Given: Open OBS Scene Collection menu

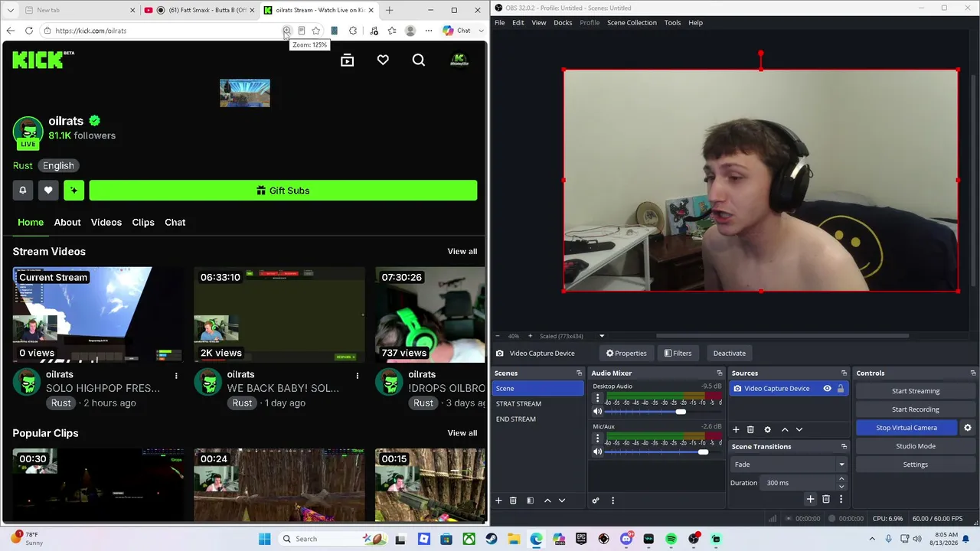Looking at the screenshot, I should 632,23.
